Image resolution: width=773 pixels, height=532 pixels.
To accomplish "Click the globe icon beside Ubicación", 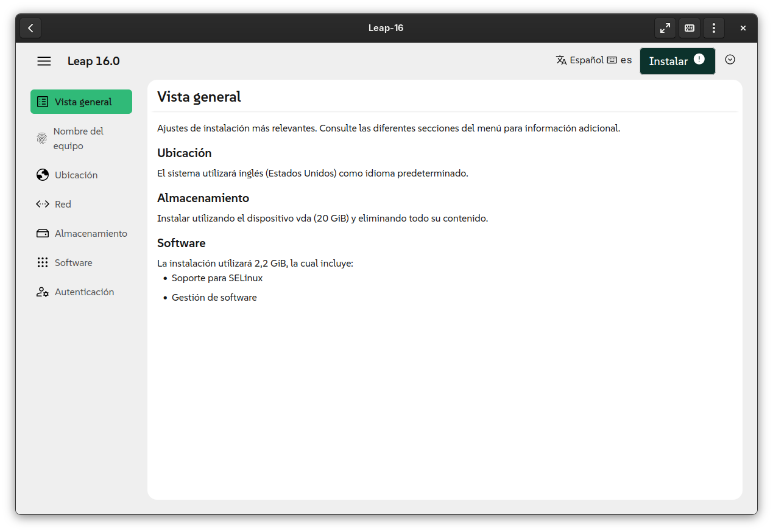I will pos(42,175).
